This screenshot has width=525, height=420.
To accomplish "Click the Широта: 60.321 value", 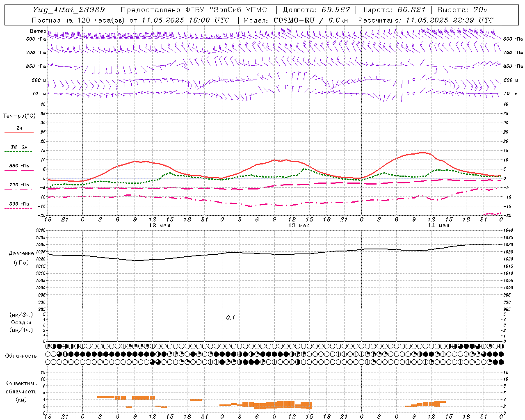I will [393, 10].
